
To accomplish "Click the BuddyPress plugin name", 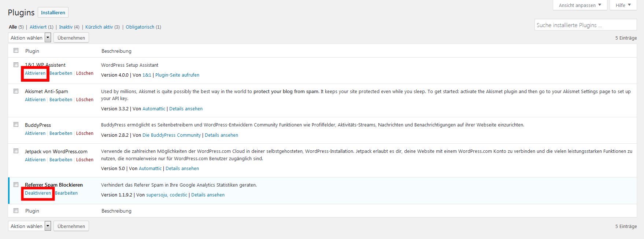I will click(38, 125).
